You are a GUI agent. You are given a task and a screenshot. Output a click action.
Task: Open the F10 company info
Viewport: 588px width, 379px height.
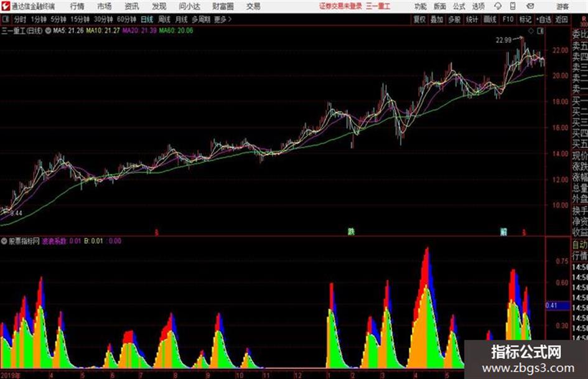508,19
